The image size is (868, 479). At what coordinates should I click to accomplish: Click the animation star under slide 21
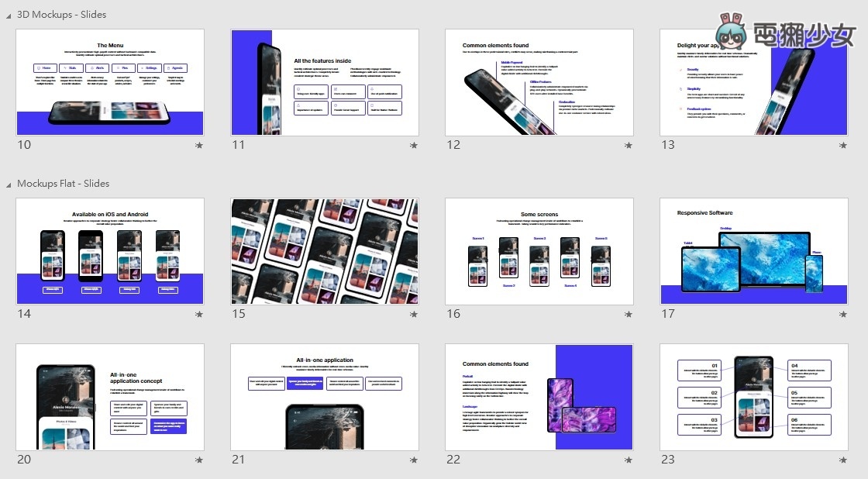[414, 460]
